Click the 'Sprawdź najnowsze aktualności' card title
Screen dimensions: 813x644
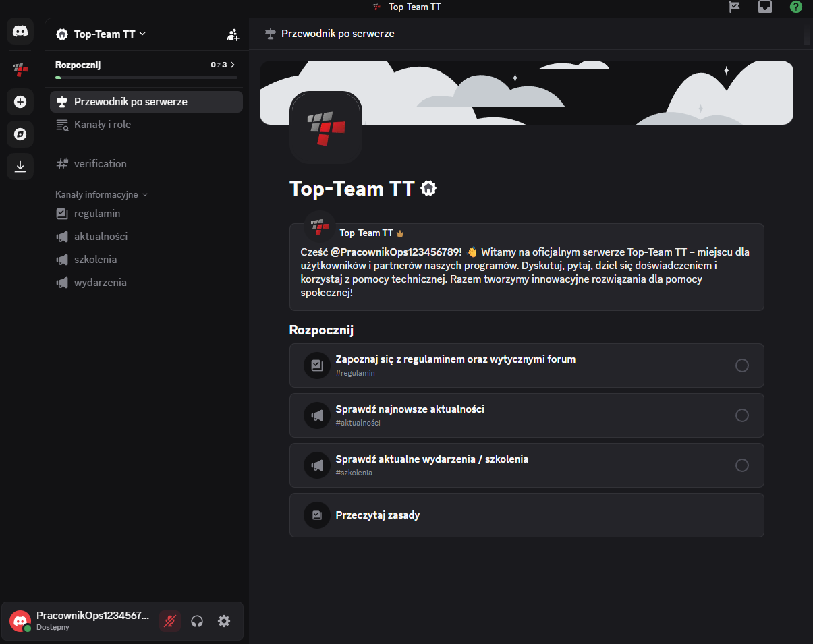tap(410, 409)
